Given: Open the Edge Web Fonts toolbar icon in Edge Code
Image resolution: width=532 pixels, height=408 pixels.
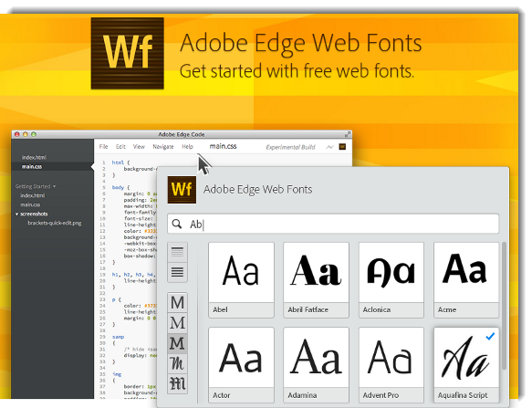Looking at the screenshot, I should (342, 147).
